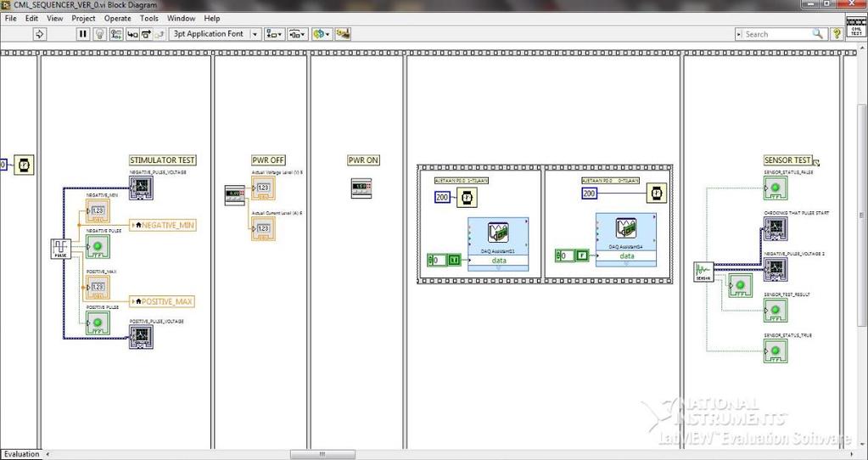This screenshot has height=460, width=868.
Task: Select the NEGATIVE_PULSE_VOLTAGE graph indicator
Action: [x=141, y=188]
